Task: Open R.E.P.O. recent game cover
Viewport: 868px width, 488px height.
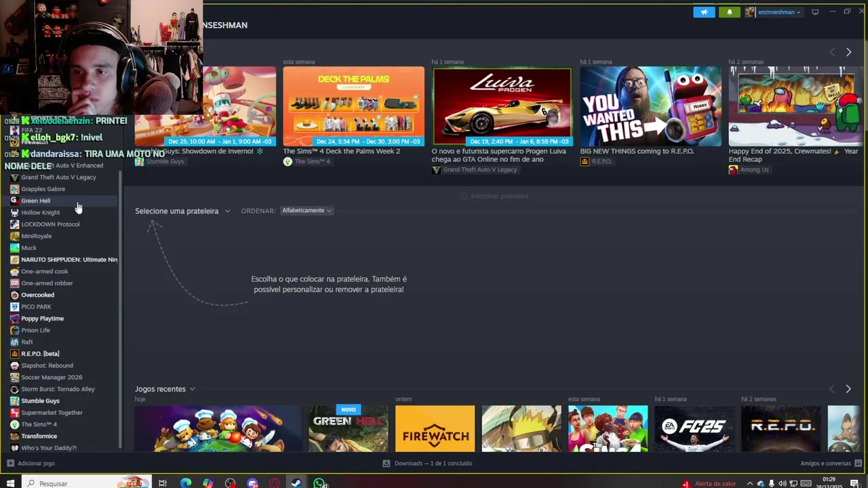Action: click(781, 428)
